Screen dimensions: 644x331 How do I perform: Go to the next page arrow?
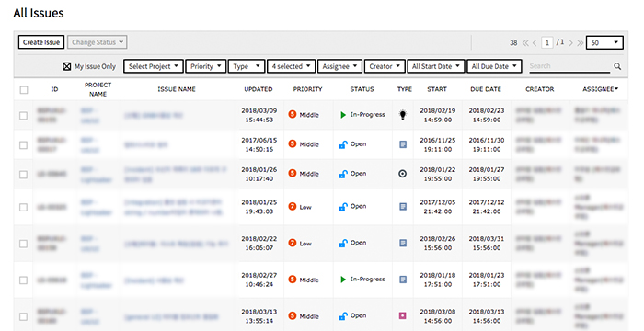570,42
